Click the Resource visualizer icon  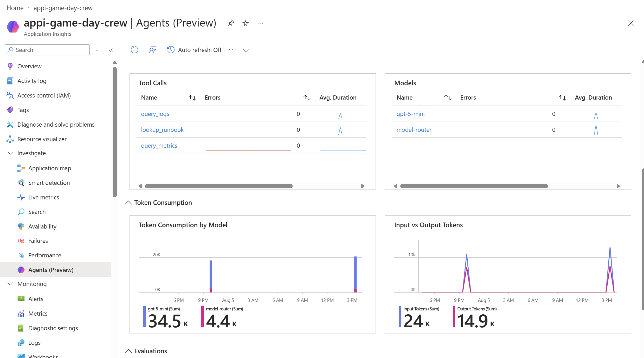pos(10,139)
